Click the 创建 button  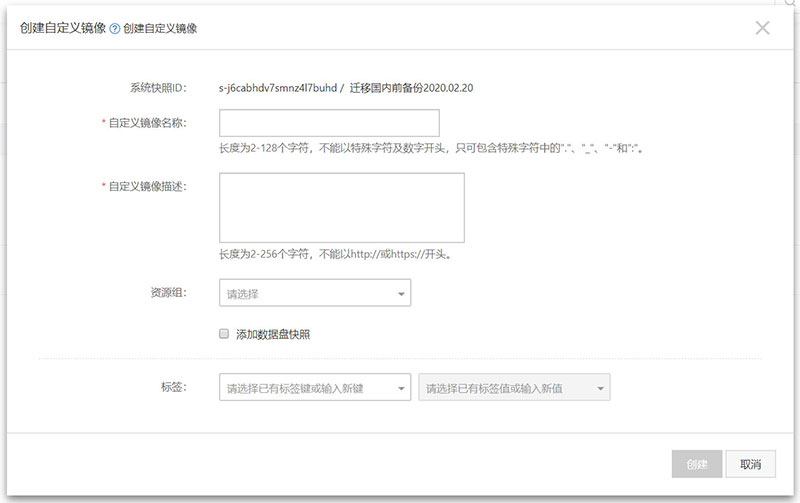click(x=697, y=464)
